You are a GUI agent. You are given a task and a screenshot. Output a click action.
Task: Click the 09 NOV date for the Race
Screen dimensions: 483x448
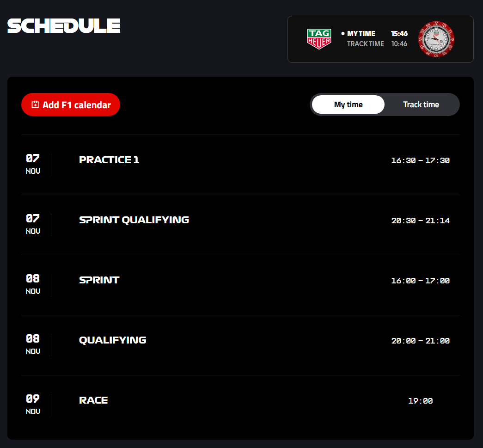click(x=33, y=404)
